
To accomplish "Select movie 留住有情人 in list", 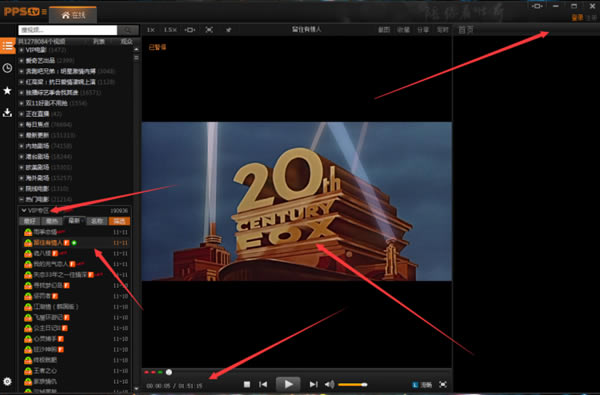I will coord(75,243).
